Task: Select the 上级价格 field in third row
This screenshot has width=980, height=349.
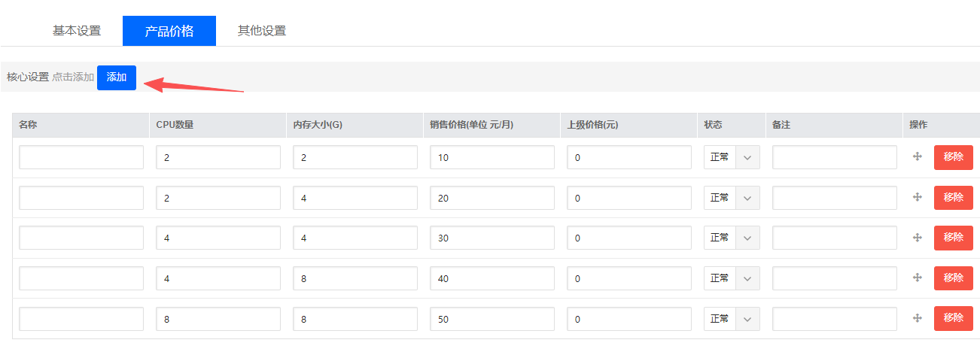Action: coord(629,238)
